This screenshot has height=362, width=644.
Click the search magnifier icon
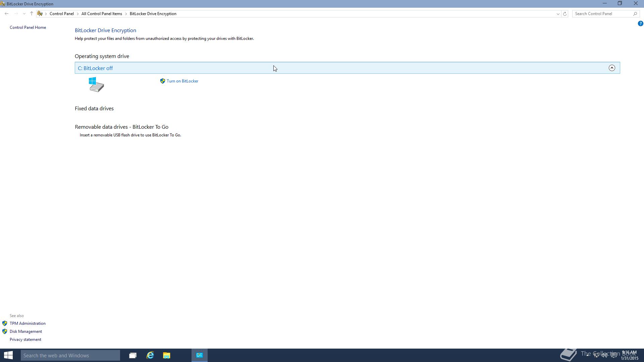(x=635, y=14)
